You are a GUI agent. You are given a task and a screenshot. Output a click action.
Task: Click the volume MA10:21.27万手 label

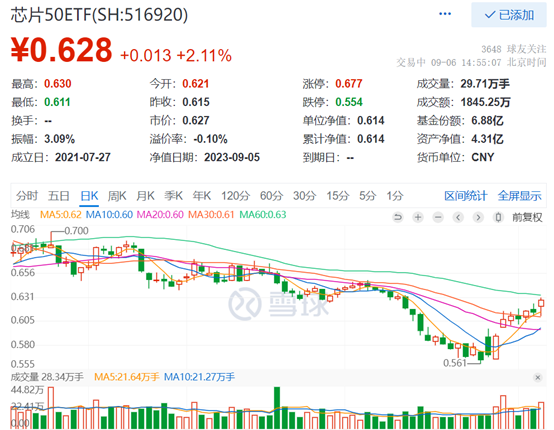(199, 377)
